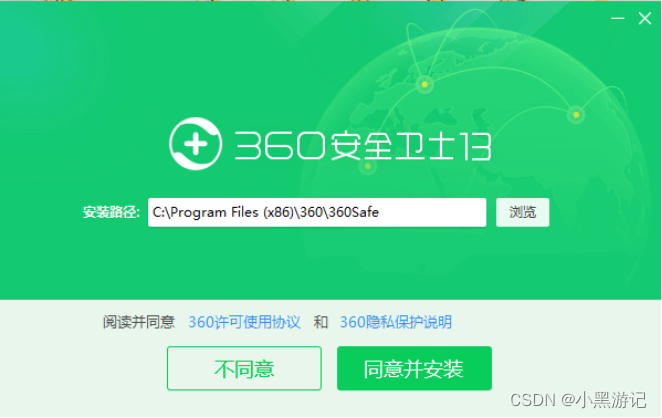The image size is (662, 418).
Task: Click 同意并安装 to install
Action: click(414, 368)
